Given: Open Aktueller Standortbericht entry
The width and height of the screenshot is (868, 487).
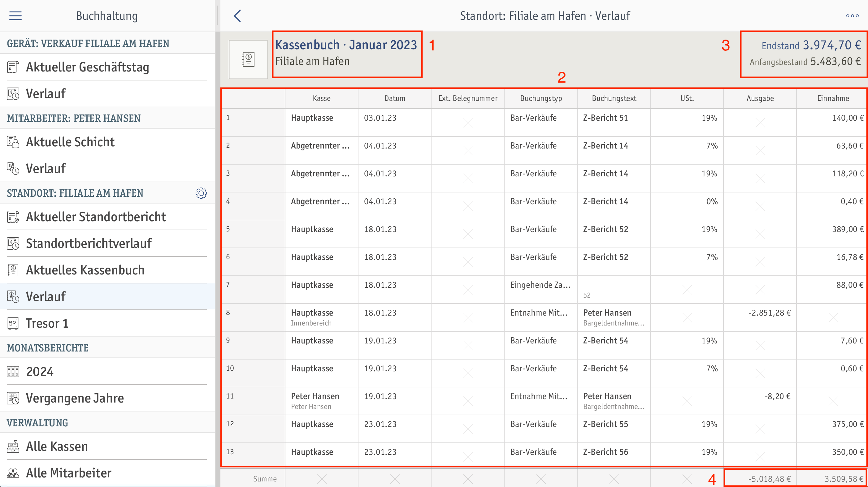Looking at the screenshot, I should click(107, 217).
